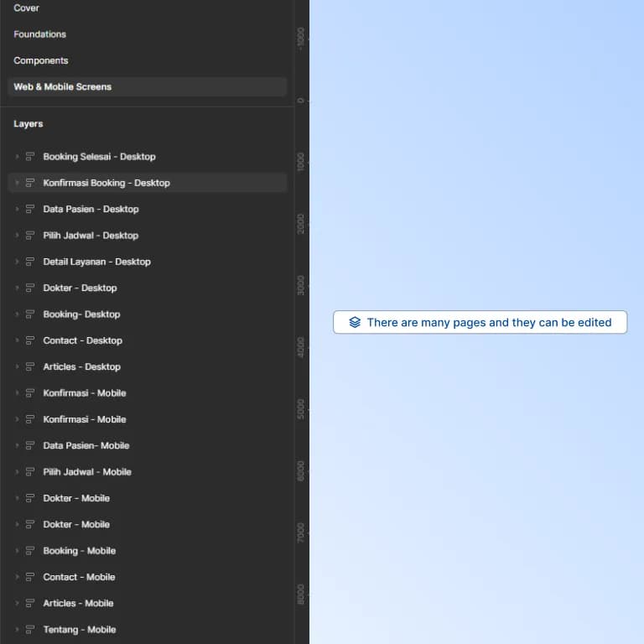Expand the Pilih Jadwal - Mobile layer

point(17,472)
